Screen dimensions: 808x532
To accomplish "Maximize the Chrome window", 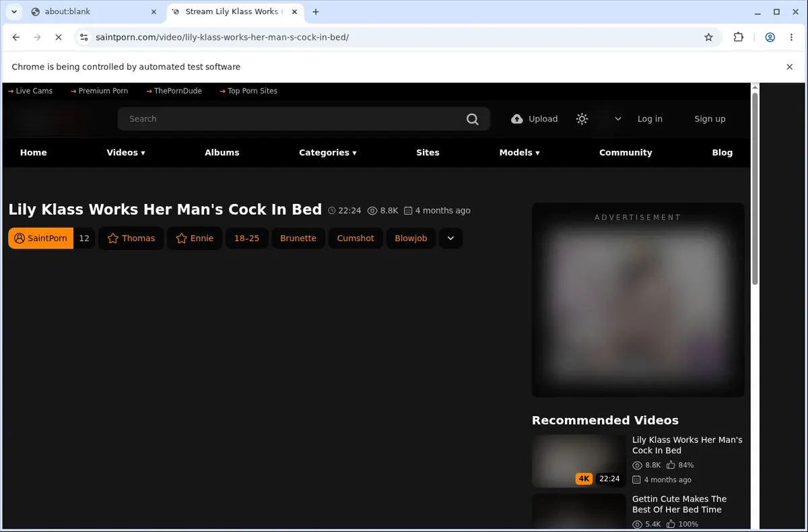I will pos(776,11).
